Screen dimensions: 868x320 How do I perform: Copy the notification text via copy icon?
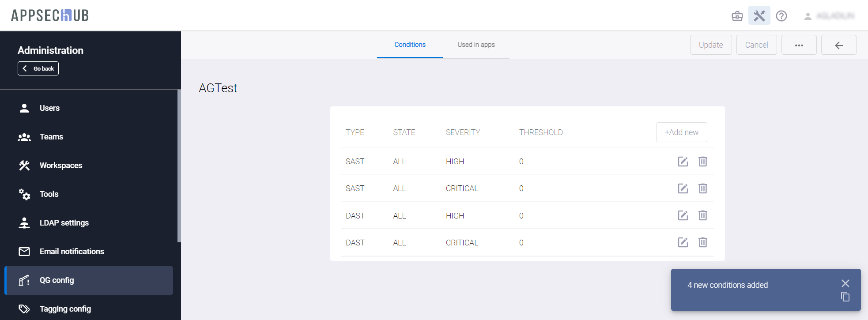845,297
